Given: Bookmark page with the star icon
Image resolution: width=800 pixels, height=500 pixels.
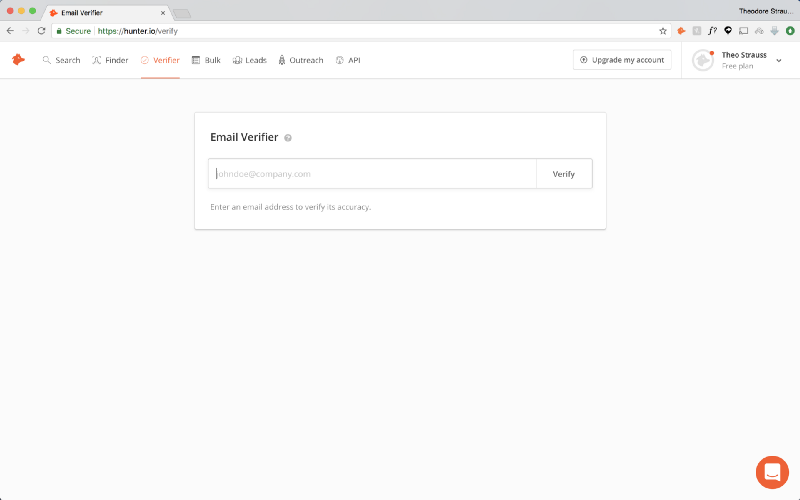Looking at the screenshot, I should 663,31.
